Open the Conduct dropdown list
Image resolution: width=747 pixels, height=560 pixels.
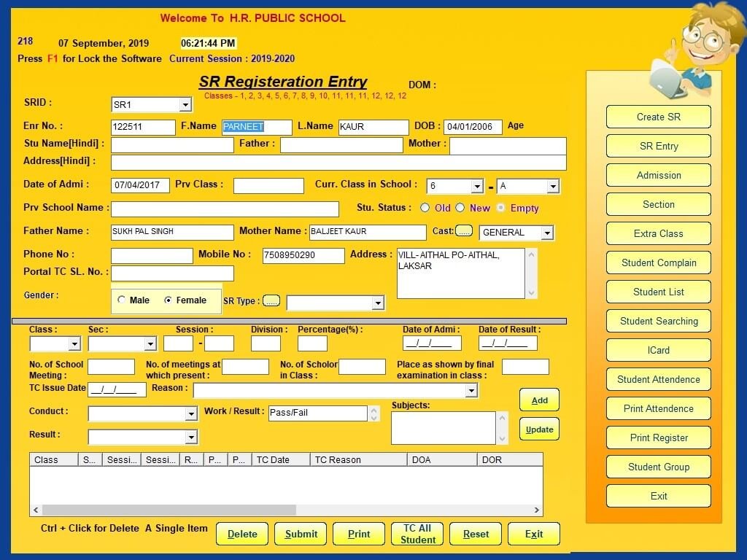191,413
